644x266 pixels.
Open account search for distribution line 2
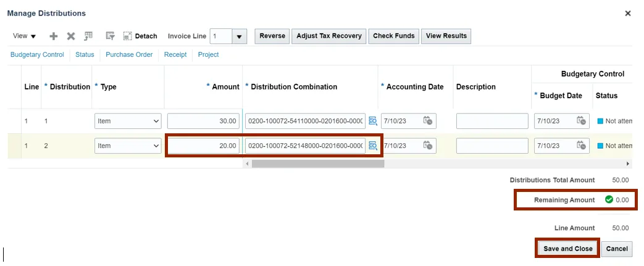point(373,146)
